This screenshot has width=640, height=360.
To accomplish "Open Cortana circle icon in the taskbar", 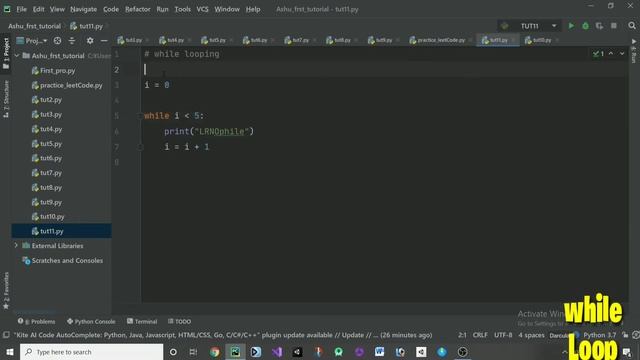I will [x=173, y=352].
